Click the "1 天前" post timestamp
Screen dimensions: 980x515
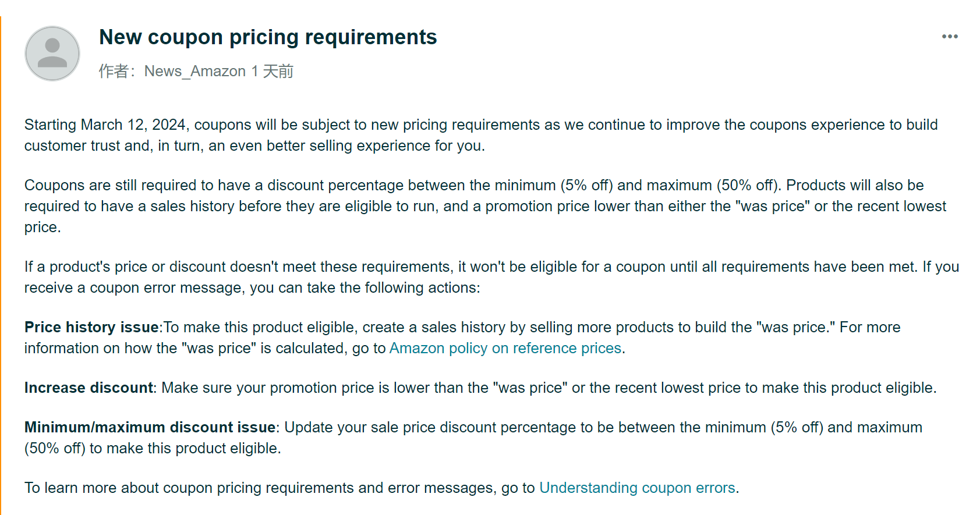click(273, 71)
